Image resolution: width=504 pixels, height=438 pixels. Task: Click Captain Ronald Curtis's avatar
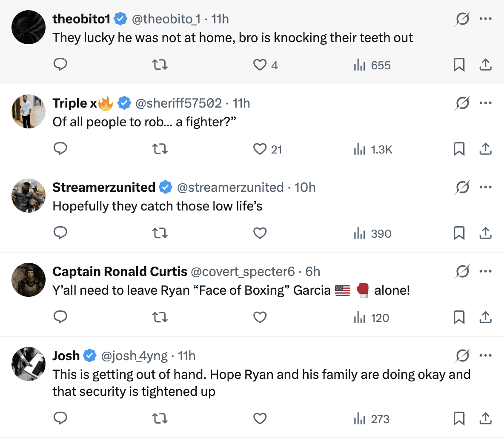tap(28, 280)
